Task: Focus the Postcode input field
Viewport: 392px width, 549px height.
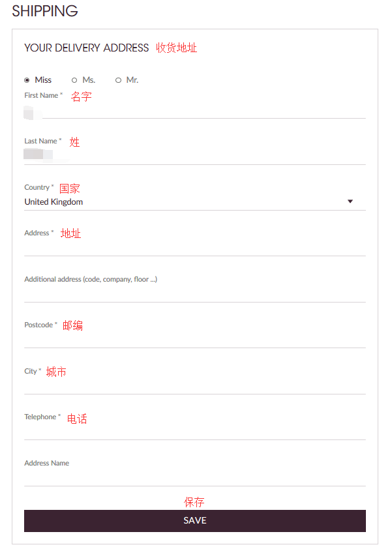Action: [x=194, y=339]
